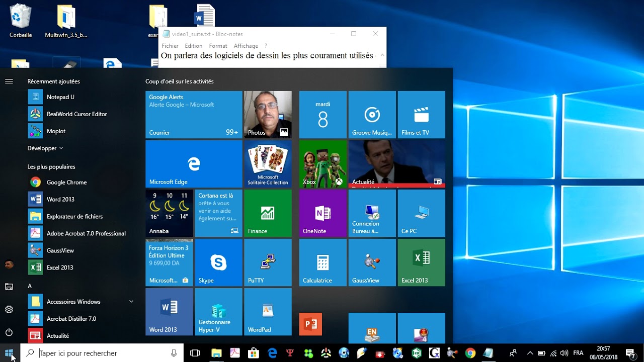Open the Excel 2013 tile
Image resolution: width=644 pixels, height=362 pixels.
(422, 262)
